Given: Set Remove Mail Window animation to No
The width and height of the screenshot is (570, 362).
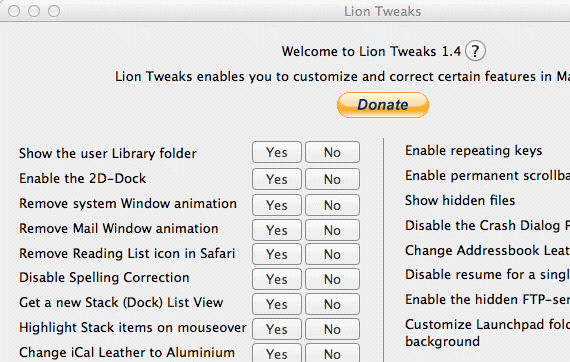Looking at the screenshot, I should point(332,230).
